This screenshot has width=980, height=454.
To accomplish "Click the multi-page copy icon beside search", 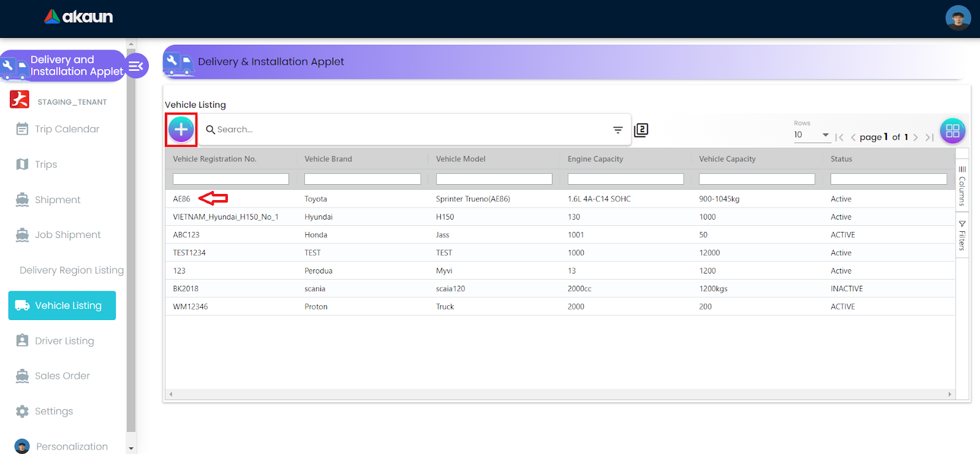I will point(641,130).
